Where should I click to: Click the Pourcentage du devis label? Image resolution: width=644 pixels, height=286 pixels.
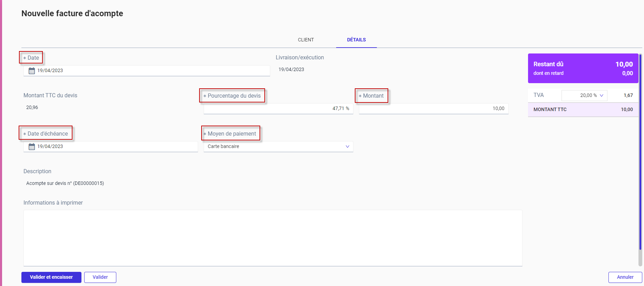pyautogui.click(x=234, y=96)
